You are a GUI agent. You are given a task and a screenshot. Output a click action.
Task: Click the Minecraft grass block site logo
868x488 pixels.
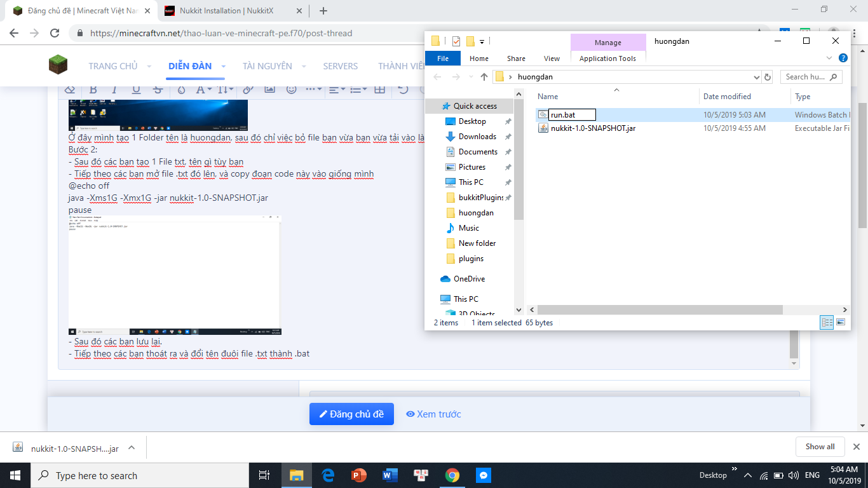point(58,64)
